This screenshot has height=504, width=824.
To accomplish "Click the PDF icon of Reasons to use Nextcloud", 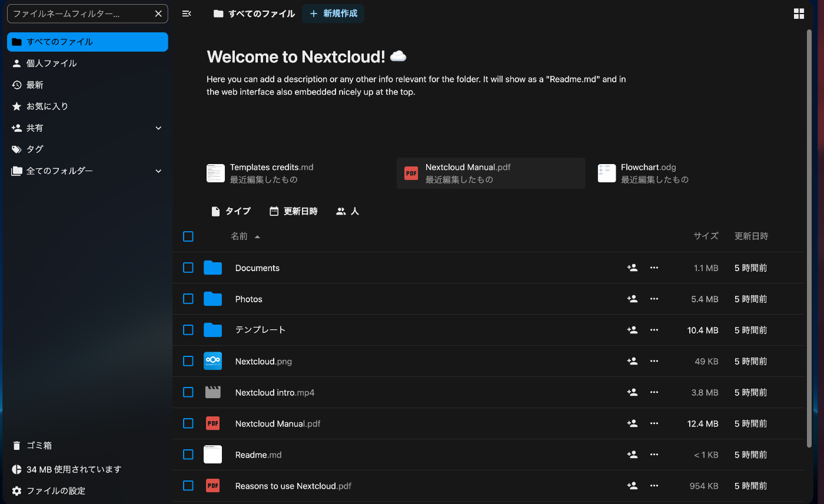I will 212,486.
